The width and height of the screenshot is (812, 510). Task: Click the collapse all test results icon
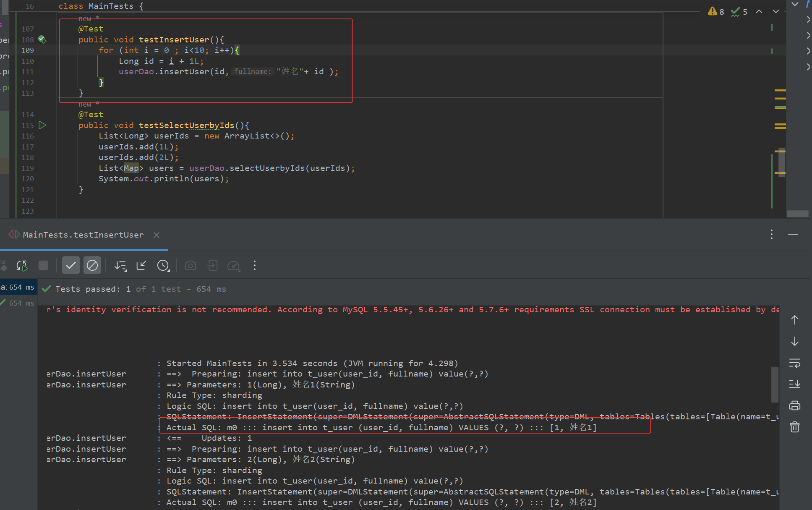click(x=141, y=265)
